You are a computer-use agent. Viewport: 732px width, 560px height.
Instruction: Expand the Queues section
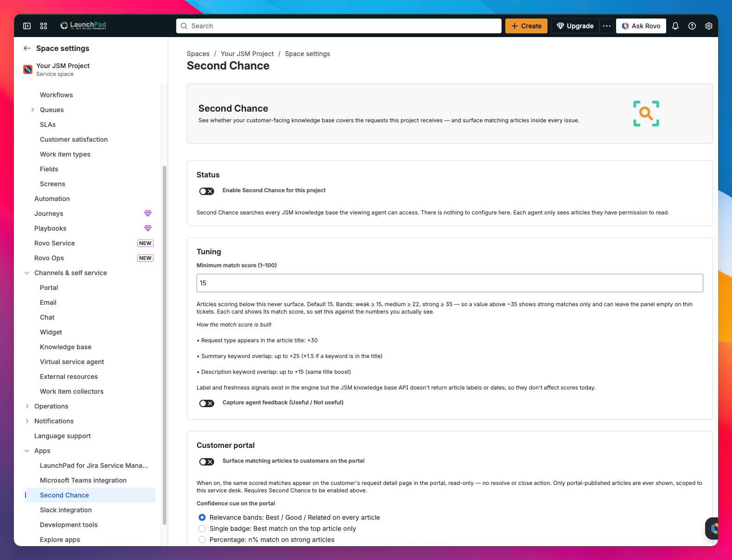click(x=32, y=110)
